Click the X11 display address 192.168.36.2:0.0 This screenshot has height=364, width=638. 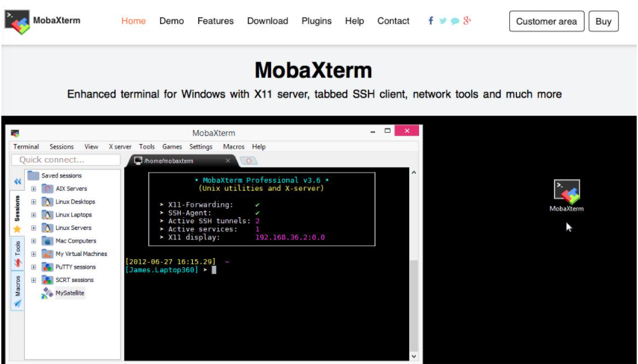tap(290, 237)
